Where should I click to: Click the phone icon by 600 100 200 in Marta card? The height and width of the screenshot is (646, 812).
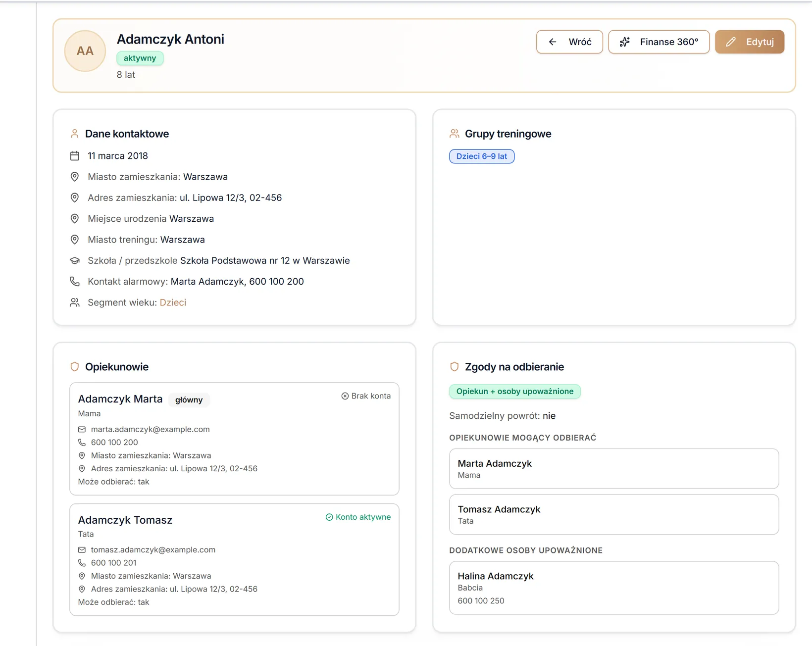pyautogui.click(x=82, y=443)
